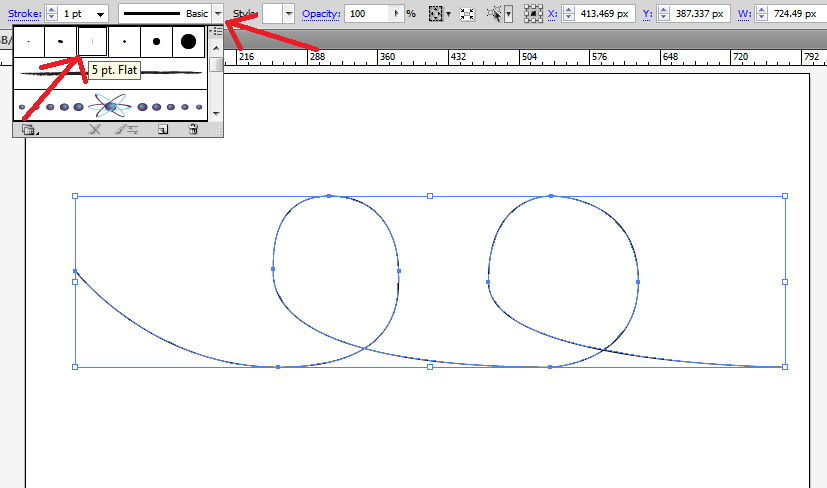Click the X: transform label link
827x488 pixels.
(552, 14)
